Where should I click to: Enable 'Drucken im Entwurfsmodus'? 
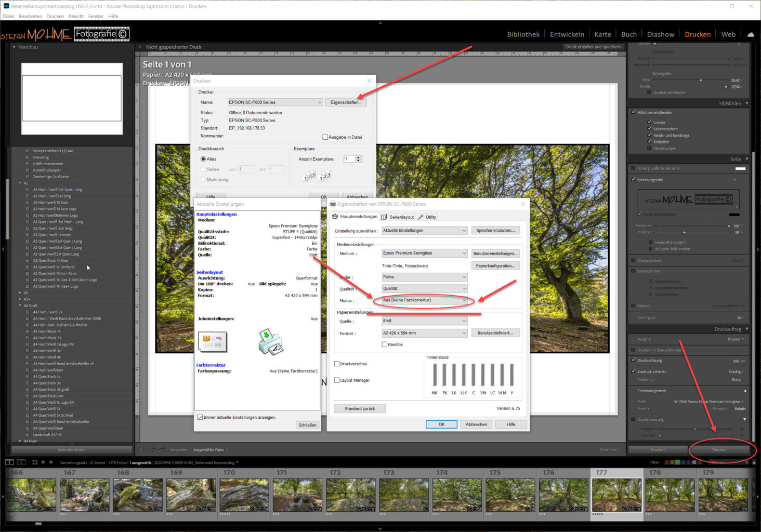tap(633, 350)
